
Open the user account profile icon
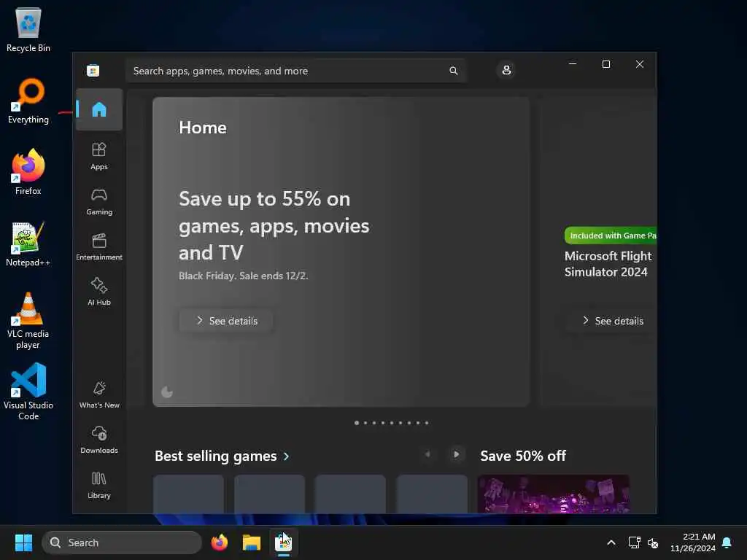[x=506, y=71]
